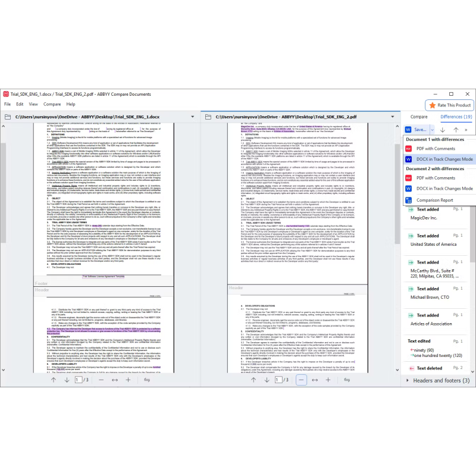This screenshot has width=476, height=476.
Task: Show more toolbar options chevron
Action: click(466, 129)
